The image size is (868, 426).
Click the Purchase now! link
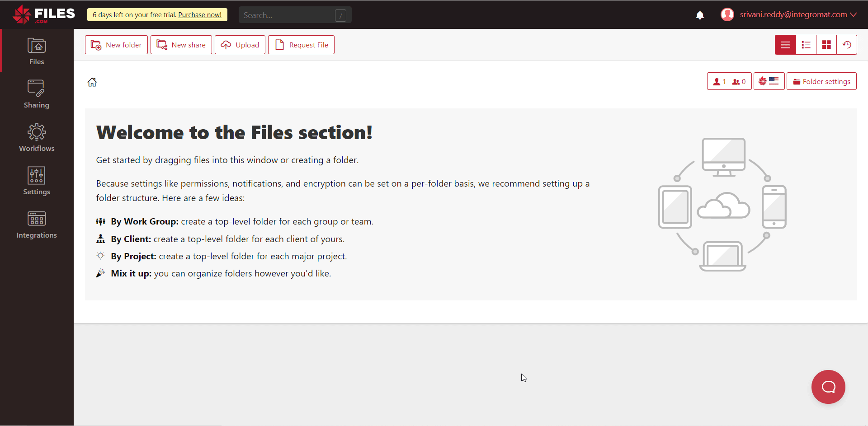click(x=200, y=15)
